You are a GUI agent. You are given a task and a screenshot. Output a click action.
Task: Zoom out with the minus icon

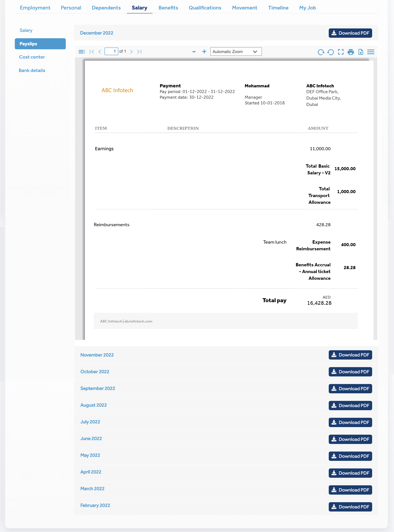coord(194,52)
